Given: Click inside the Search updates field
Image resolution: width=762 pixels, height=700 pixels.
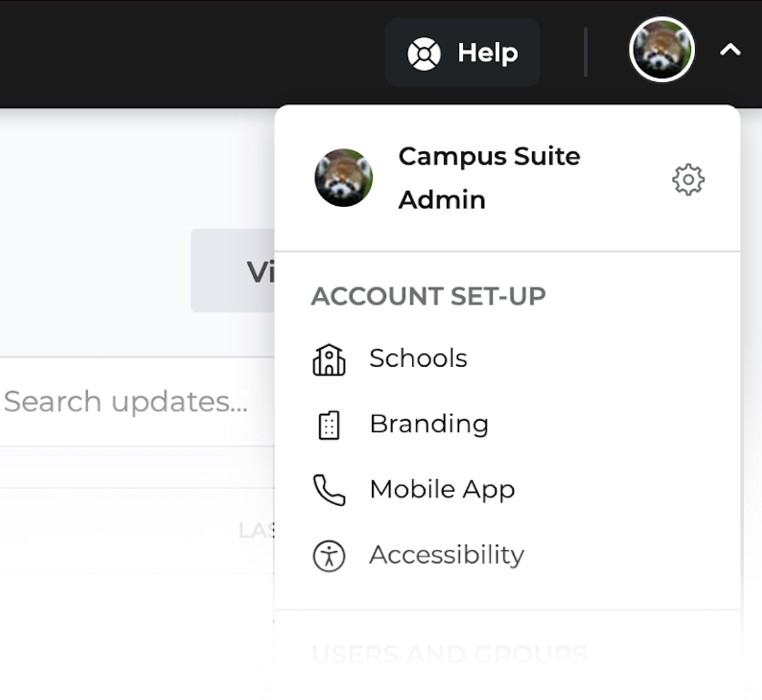Looking at the screenshot, I should (126, 401).
